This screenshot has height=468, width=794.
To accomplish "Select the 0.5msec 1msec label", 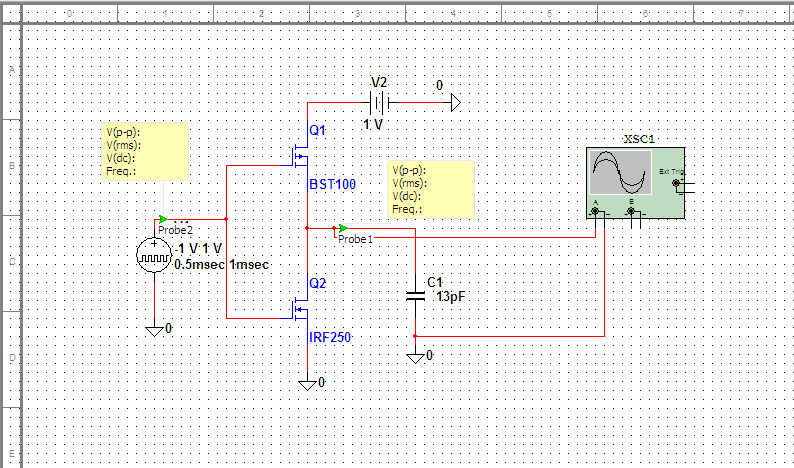I will click(x=221, y=265).
